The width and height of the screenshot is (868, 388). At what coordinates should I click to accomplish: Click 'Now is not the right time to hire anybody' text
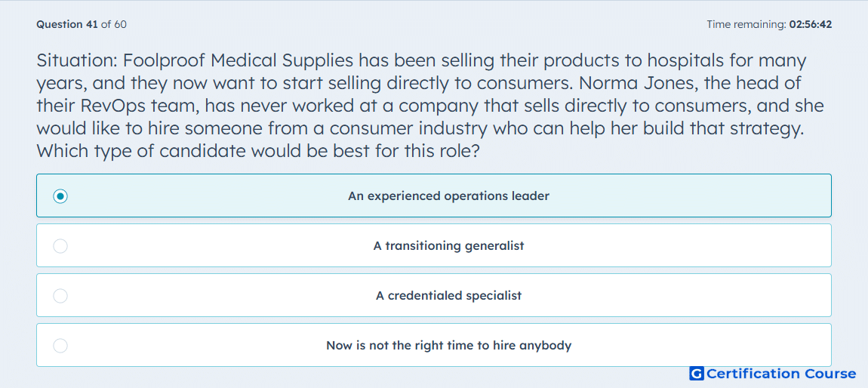pos(448,346)
